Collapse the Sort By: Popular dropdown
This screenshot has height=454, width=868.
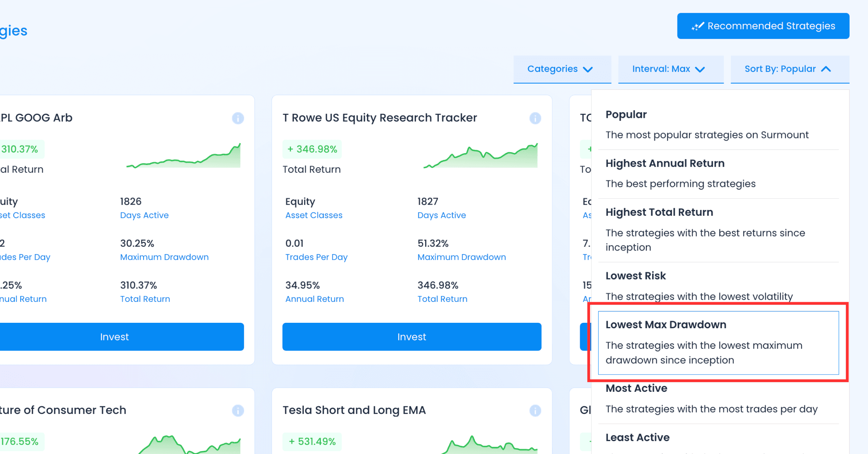(x=790, y=69)
